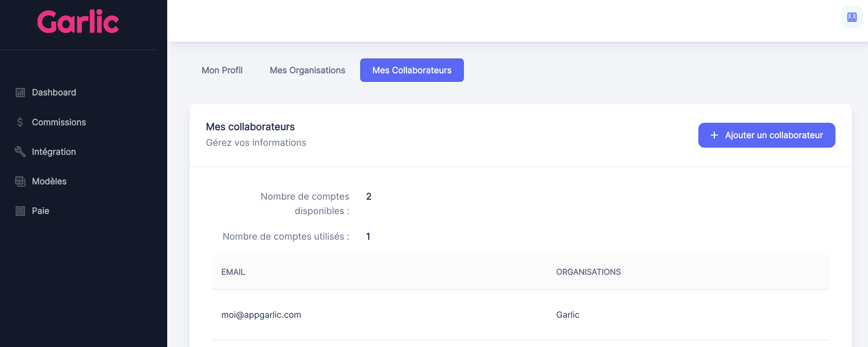Click the Paie receipt icon
Screen dimensions: 868x347
pyautogui.click(x=20, y=211)
